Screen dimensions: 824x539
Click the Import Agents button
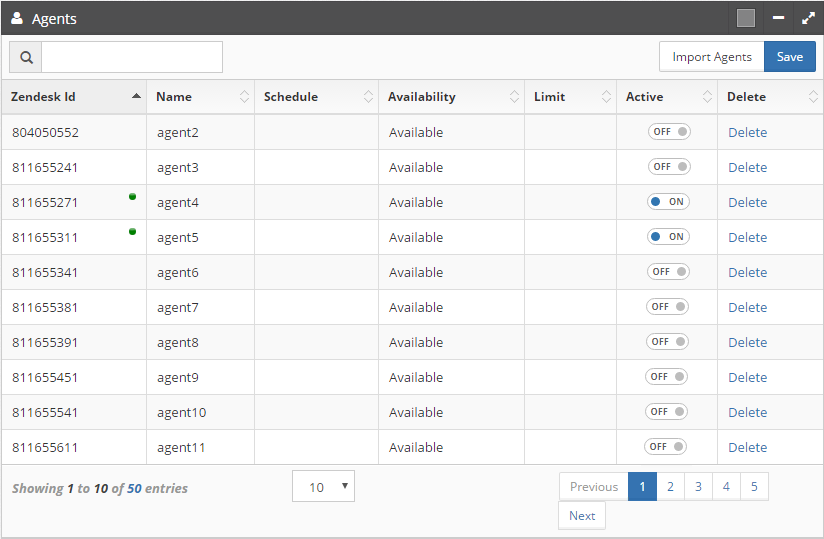click(x=711, y=57)
